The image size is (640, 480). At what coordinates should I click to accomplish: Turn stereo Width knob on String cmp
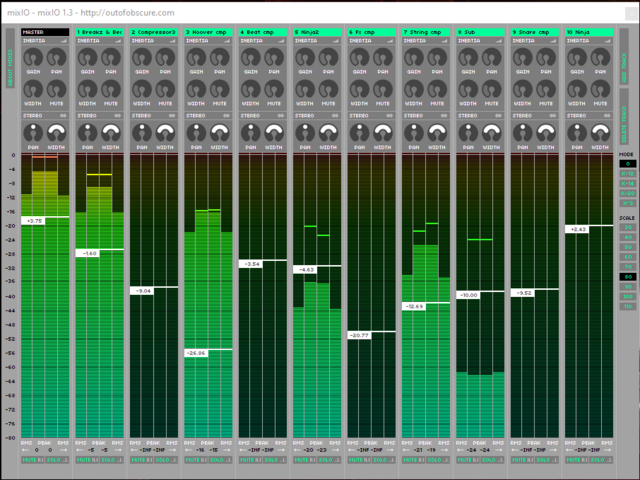437,133
